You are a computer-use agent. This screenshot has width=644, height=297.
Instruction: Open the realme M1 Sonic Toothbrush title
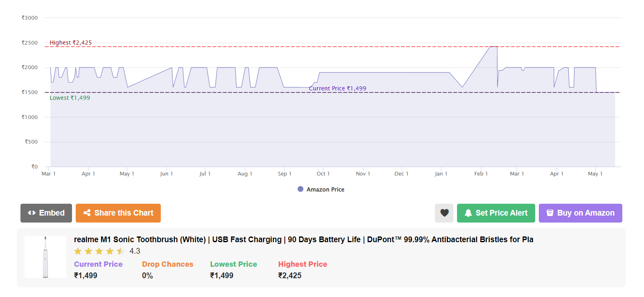point(303,239)
